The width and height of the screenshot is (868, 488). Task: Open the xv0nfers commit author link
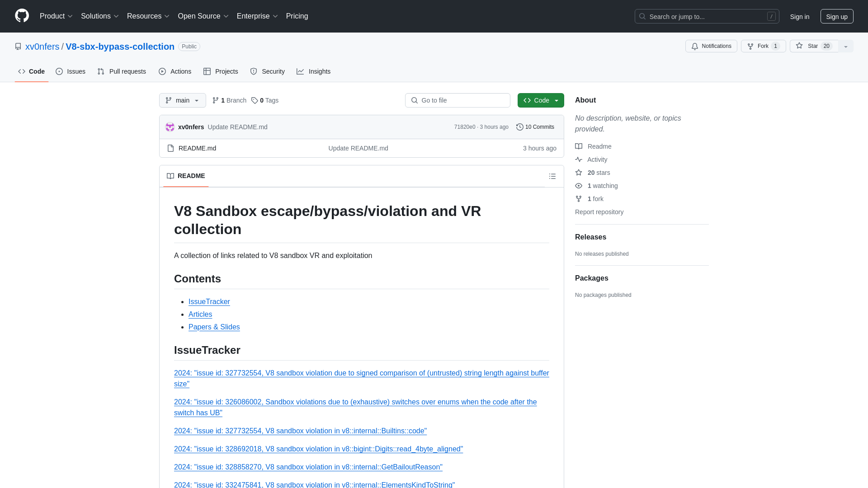click(x=191, y=127)
